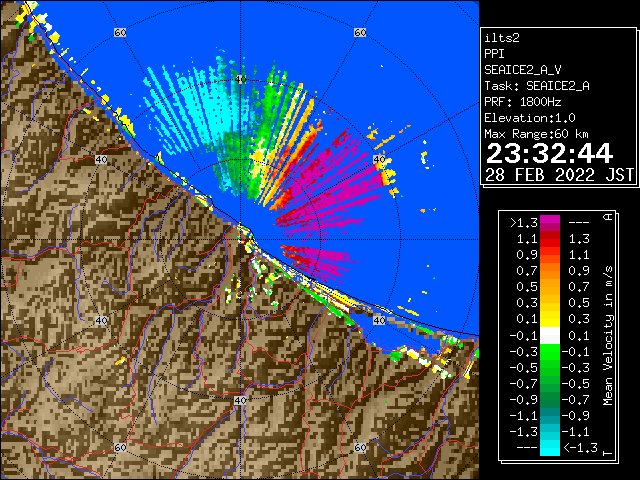Pick the red segment of velocity color bar

550,239
